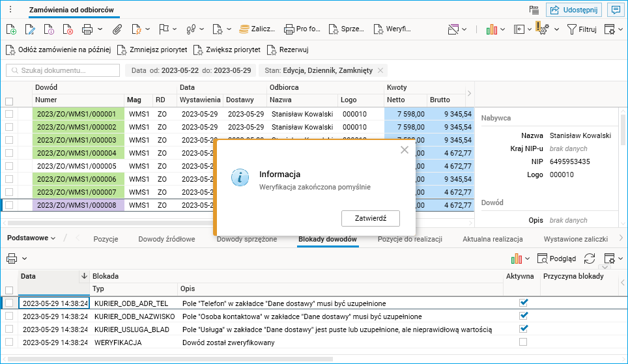This screenshot has height=364, width=628.
Task: Click the Udostępnij share button
Action: tap(573, 10)
